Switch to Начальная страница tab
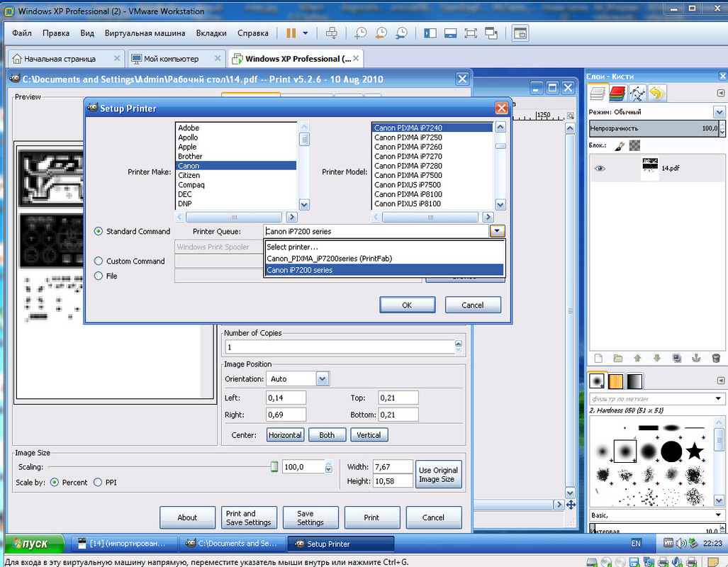This screenshot has width=728, height=567. pos(60,59)
